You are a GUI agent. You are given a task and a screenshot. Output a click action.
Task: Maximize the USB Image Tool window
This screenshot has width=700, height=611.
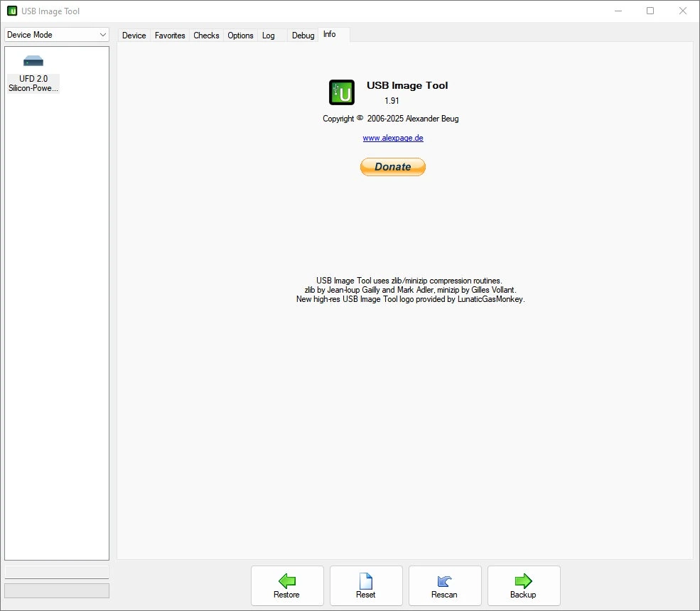[x=650, y=11]
